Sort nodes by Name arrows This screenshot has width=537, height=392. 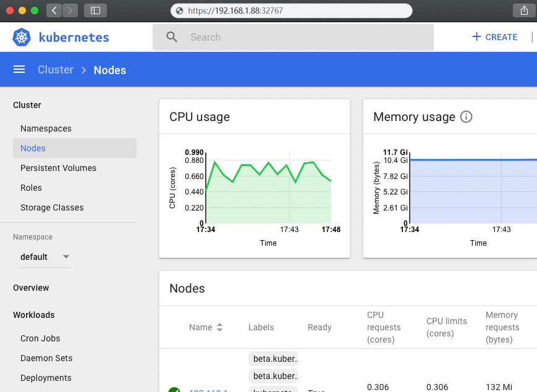point(220,327)
